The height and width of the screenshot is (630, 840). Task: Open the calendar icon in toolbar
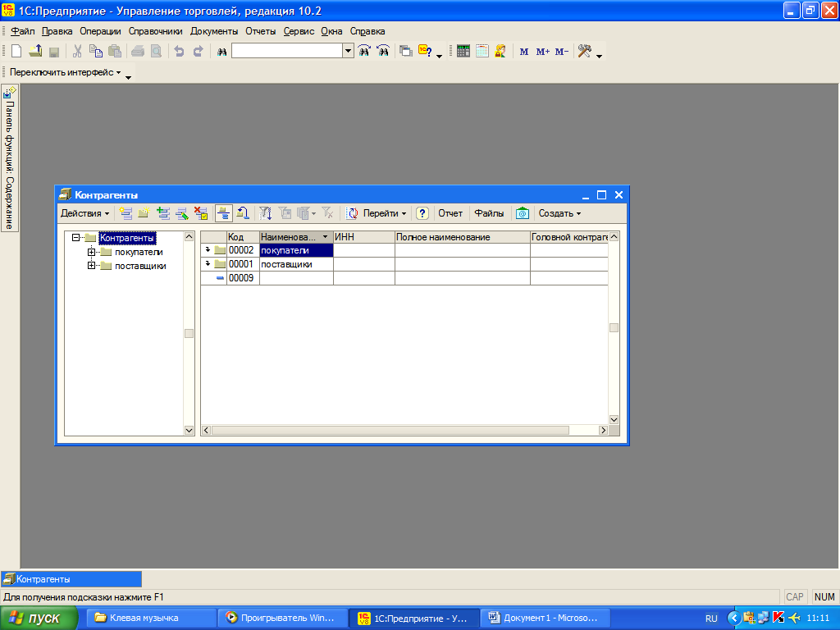[482, 52]
